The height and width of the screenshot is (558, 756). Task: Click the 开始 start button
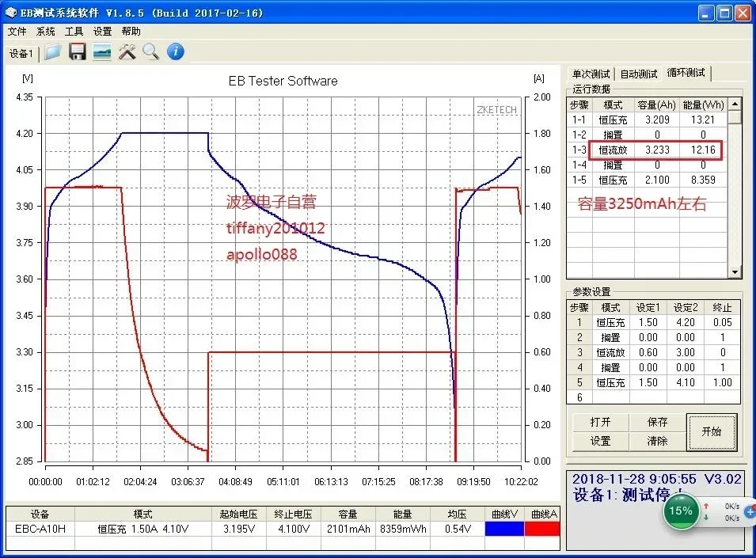(x=712, y=431)
